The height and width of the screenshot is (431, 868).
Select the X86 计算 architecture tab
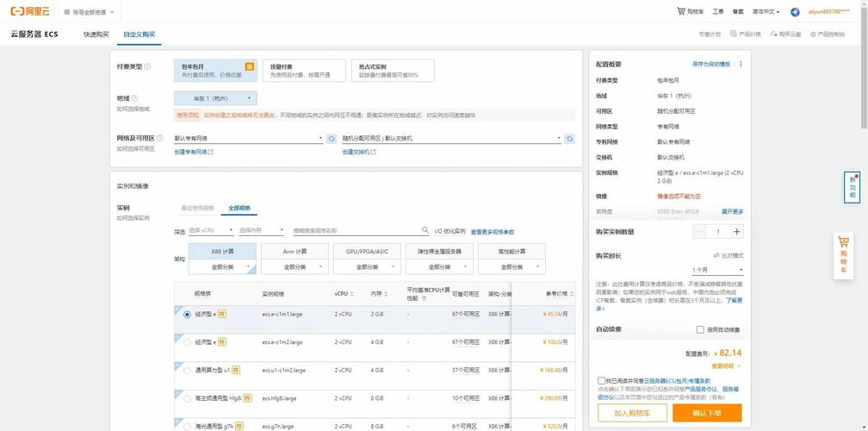pos(222,252)
